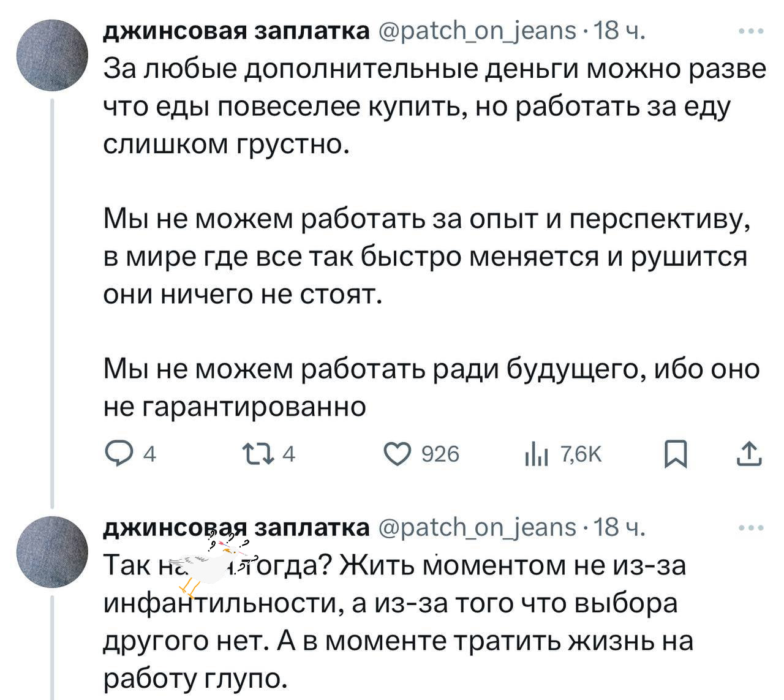This screenshot has width=784, height=700.
Task: Toggle bookmark state of the tweet
Action: [x=676, y=454]
